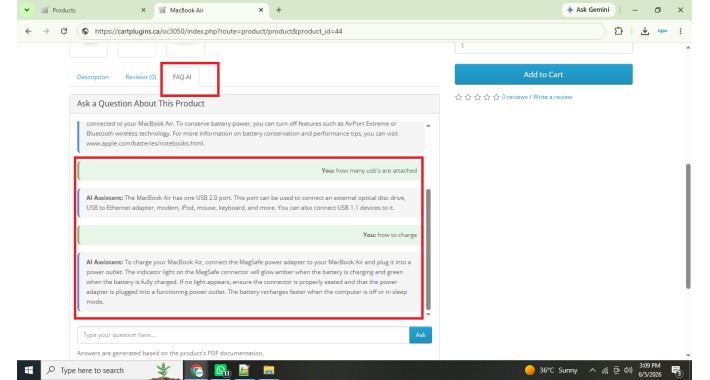Click the page scroll-down arrow

click(x=688, y=356)
